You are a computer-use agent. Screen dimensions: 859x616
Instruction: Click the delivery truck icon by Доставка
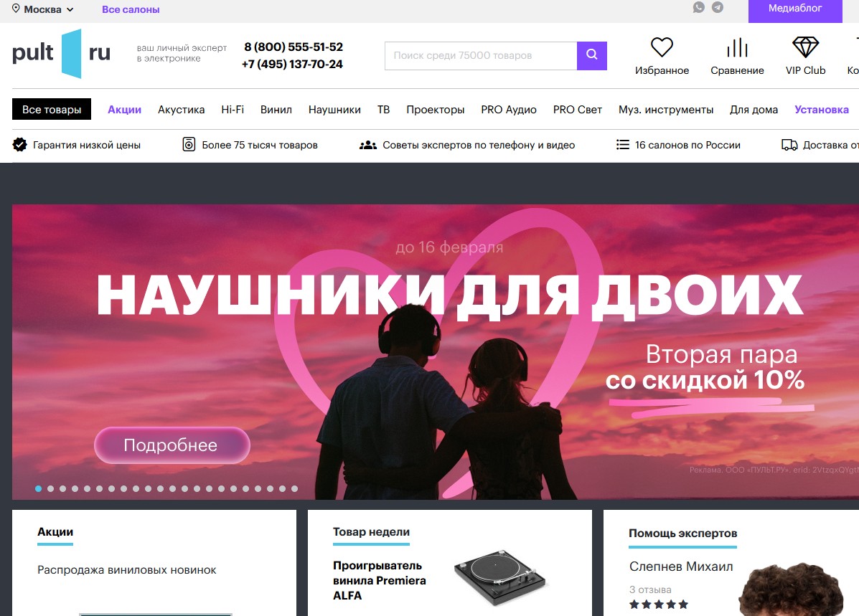tap(789, 145)
